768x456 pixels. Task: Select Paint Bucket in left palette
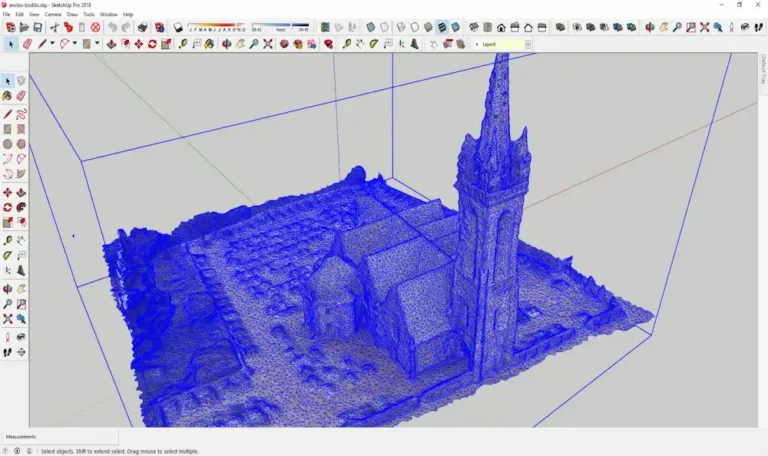[7, 96]
